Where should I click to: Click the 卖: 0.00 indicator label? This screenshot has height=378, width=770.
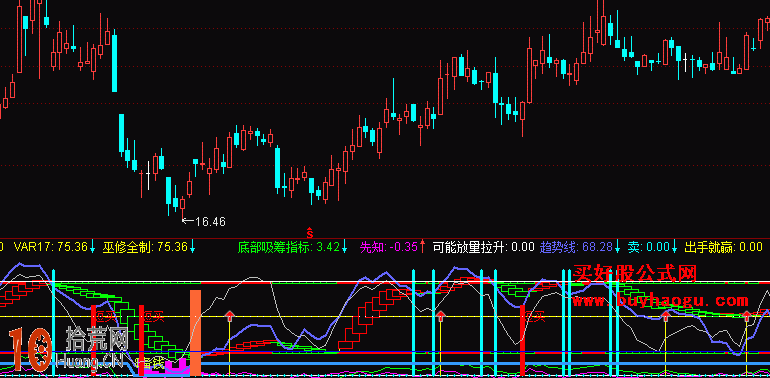coord(648,246)
